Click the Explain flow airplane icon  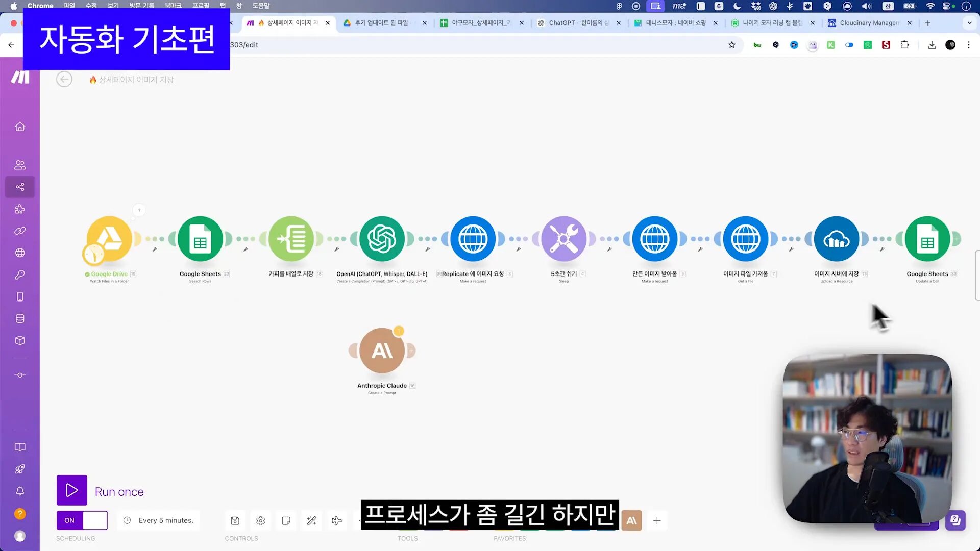[x=337, y=520]
